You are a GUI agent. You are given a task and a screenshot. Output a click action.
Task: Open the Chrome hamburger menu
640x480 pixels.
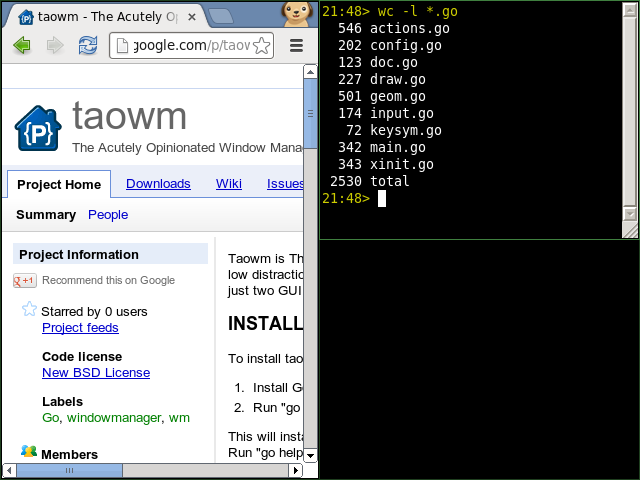pyautogui.click(x=296, y=45)
